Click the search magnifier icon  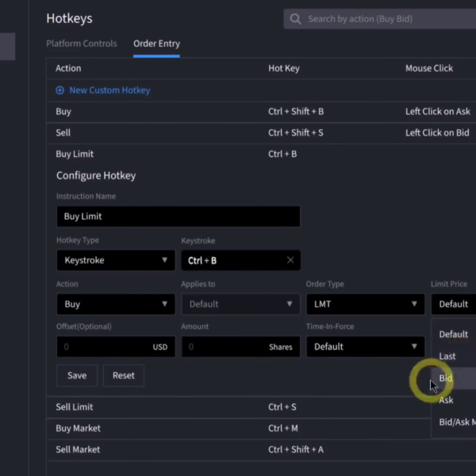296,19
